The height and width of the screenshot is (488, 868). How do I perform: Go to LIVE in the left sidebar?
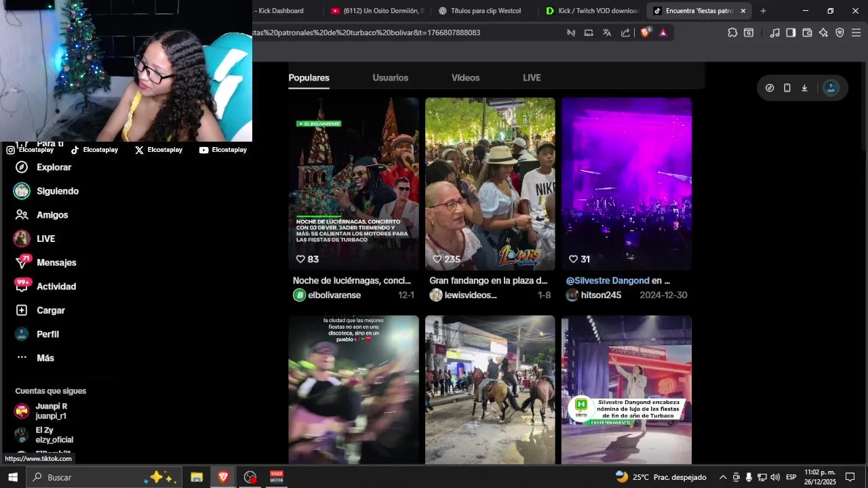pyautogui.click(x=35, y=239)
